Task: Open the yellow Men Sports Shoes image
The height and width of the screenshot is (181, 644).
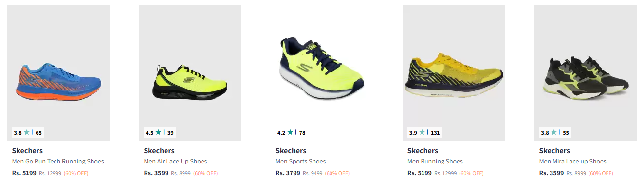Action: (322, 73)
